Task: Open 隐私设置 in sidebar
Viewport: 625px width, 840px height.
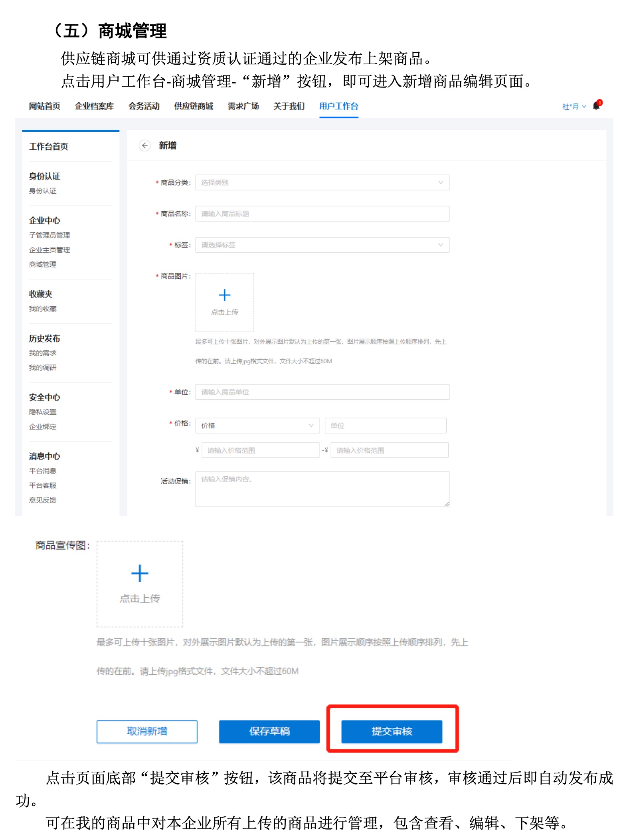Action: point(43,412)
